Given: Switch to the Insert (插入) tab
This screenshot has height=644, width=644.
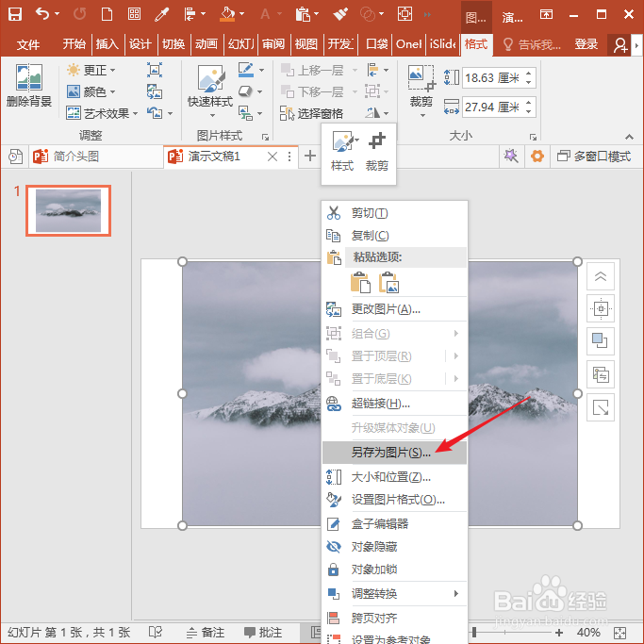Looking at the screenshot, I should click(x=107, y=44).
